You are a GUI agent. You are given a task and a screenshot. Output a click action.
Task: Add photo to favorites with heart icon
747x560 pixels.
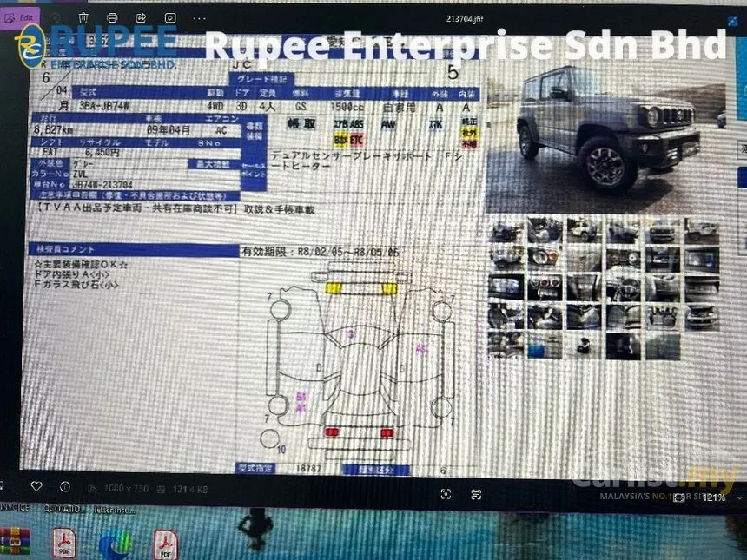(36, 486)
